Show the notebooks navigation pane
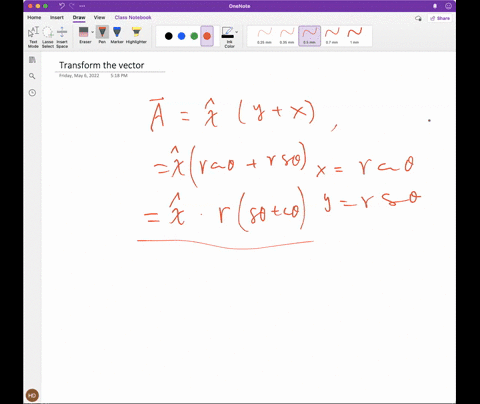This screenshot has height=404, width=480. (32, 60)
